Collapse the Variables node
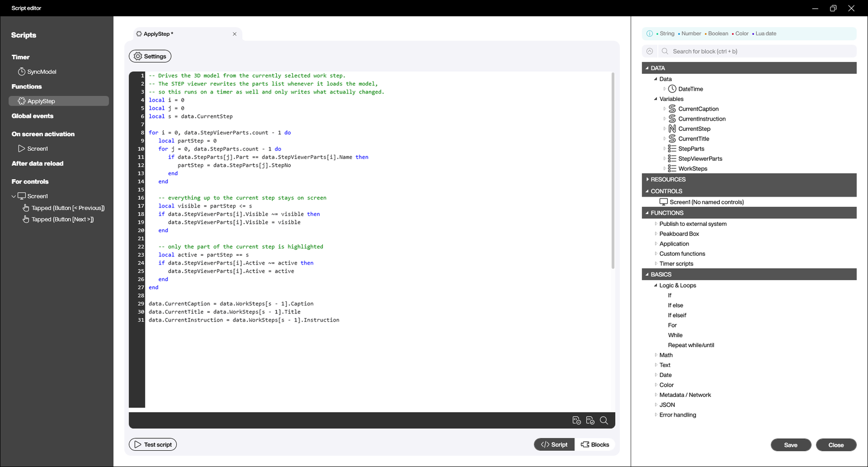The height and width of the screenshot is (467, 868). [x=655, y=99]
